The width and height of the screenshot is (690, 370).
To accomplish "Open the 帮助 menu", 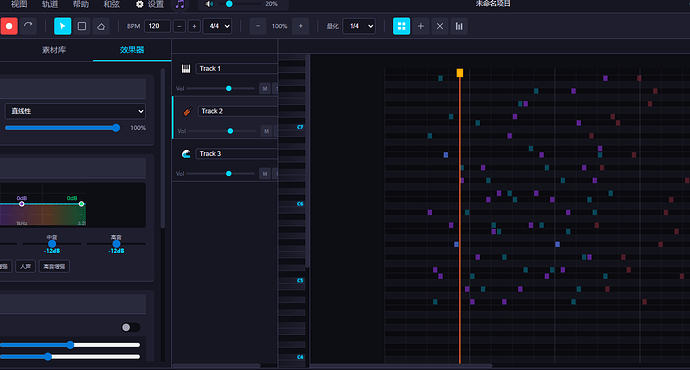I will pyautogui.click(x=81, y=4).
